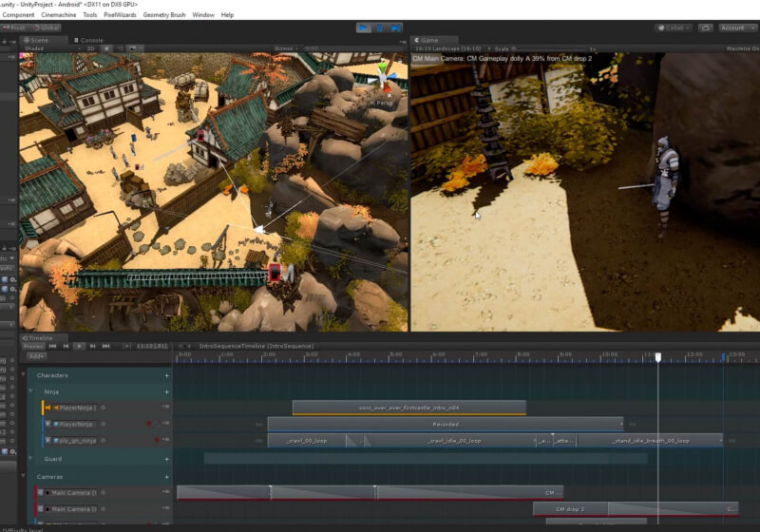Expand the Guard track group
This screenshot has height=532, width=760.
[31, 458]
